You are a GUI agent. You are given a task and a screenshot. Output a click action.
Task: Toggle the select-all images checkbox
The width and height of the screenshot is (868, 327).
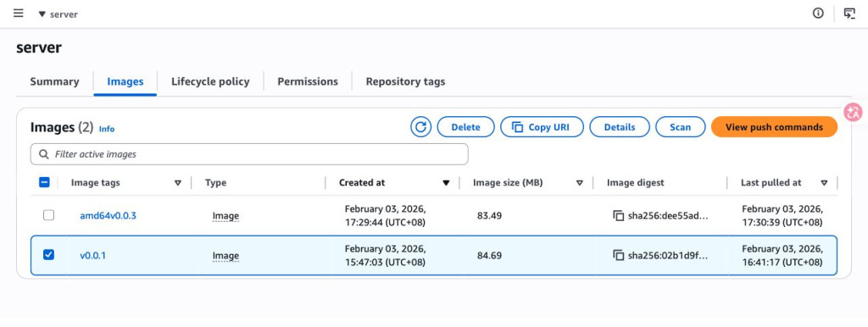point(45,182)
